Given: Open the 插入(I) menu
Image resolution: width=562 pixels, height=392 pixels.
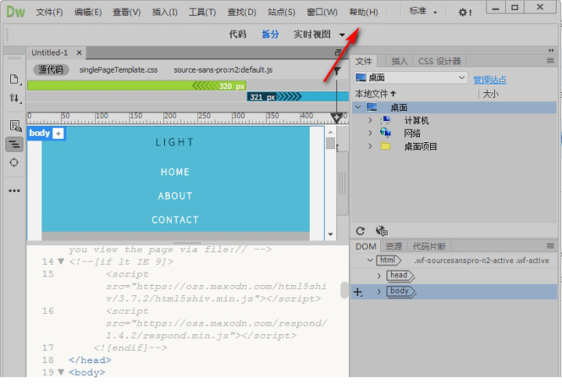Looking at the screenshot, I should pos(165,12).
